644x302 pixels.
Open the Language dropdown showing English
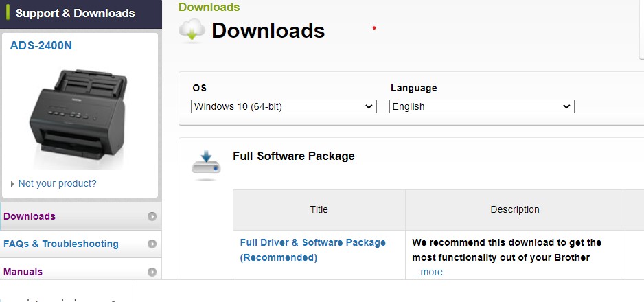482,106
